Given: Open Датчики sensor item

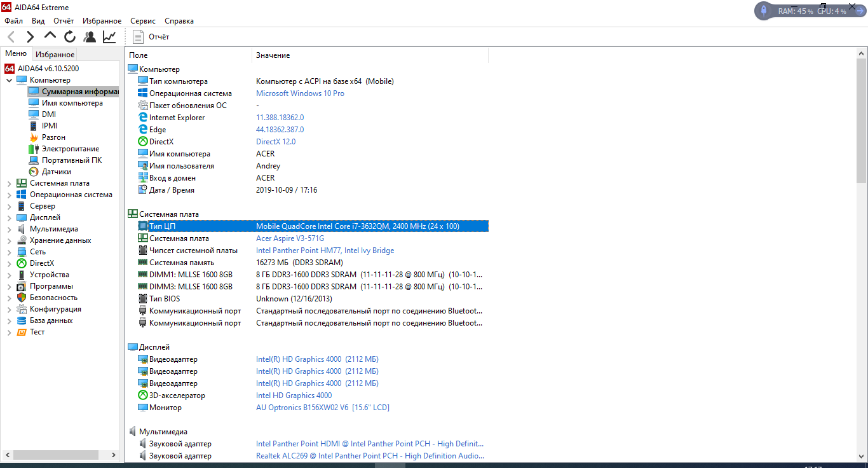Looking at the screenshot, I should click(57, 172).
